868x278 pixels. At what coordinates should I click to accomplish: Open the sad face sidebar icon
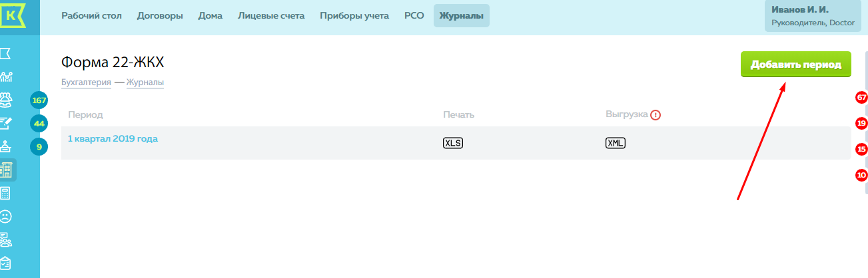pyautogui.click(x=5, y=217)
